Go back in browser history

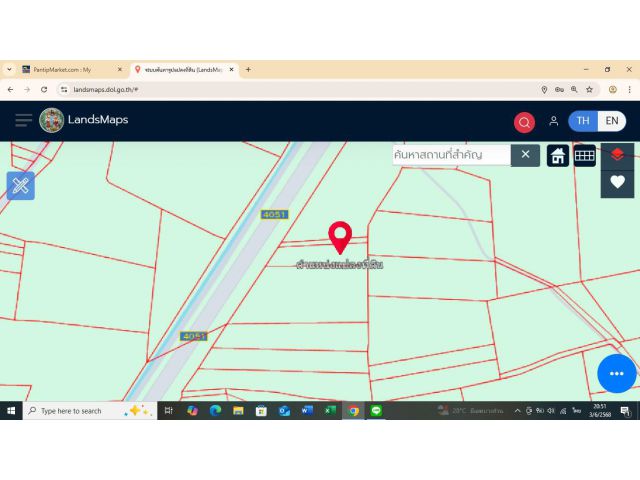tap(11, 89)
